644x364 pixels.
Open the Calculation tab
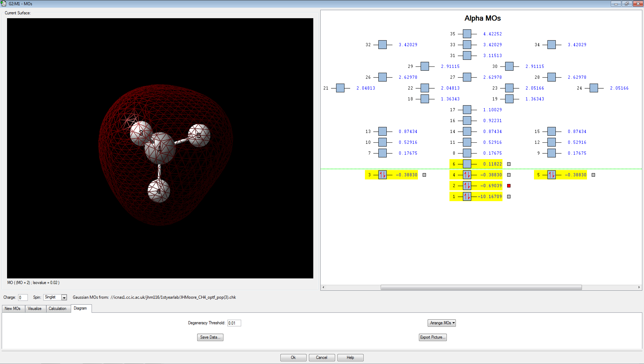click(x=57, y=309)
